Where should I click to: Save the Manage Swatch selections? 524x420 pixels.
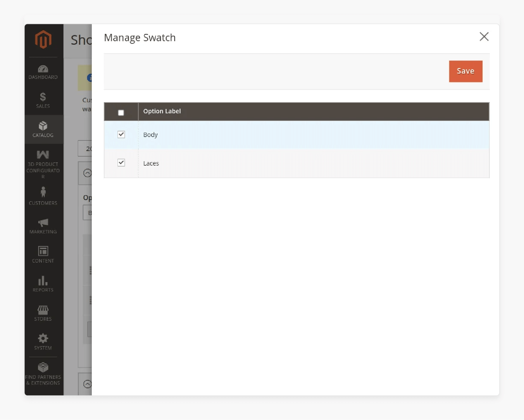pos(466,71)
